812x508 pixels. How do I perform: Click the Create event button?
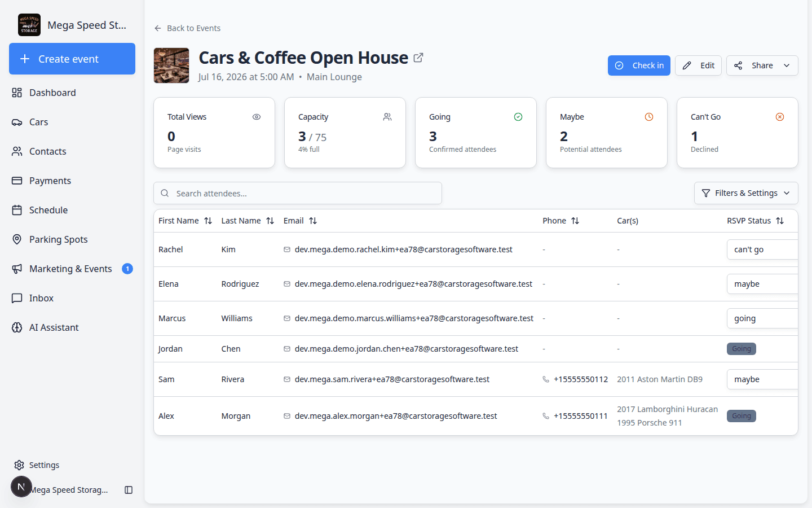72,59
